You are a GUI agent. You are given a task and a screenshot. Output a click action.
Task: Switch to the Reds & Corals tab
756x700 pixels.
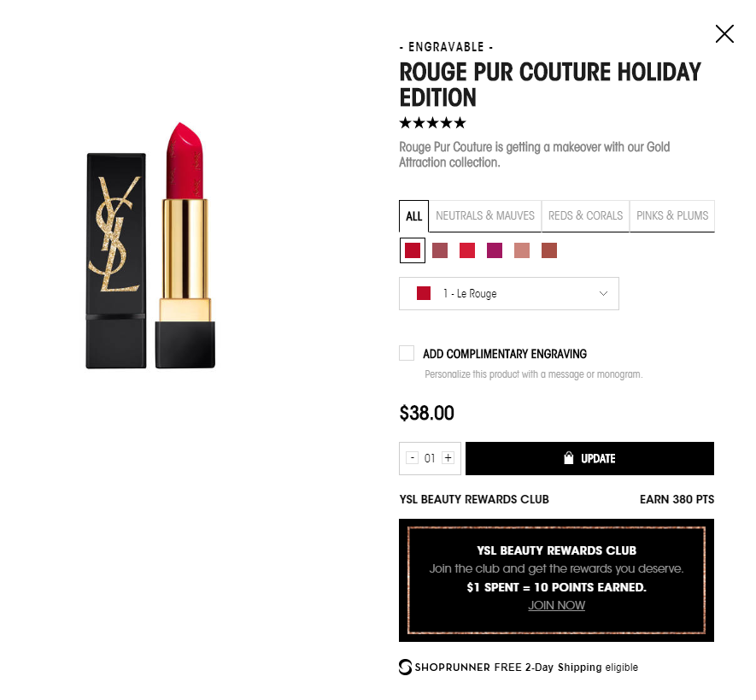point(585,215)
